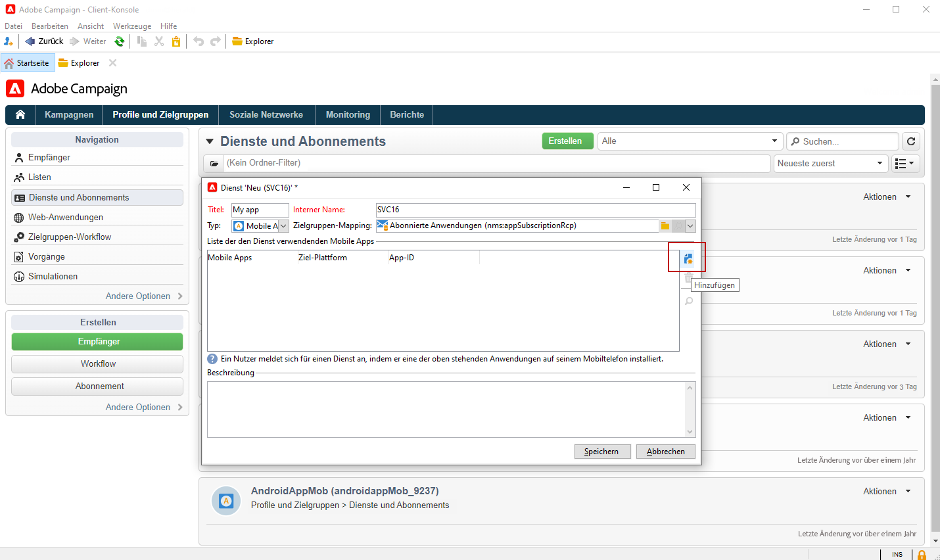
Task: Click the folder icon in the Zielgruppen-Mapping field
Action: coord(665,225)
